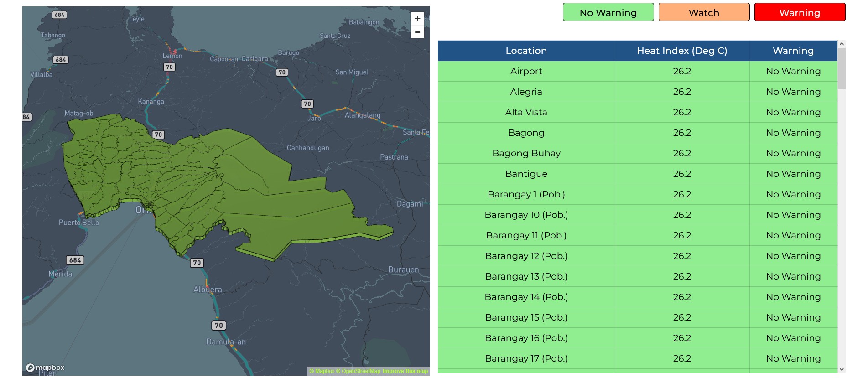The image size is (868, 378).
Task: Select the Bagong Buhay location cell
Action: 526,153
